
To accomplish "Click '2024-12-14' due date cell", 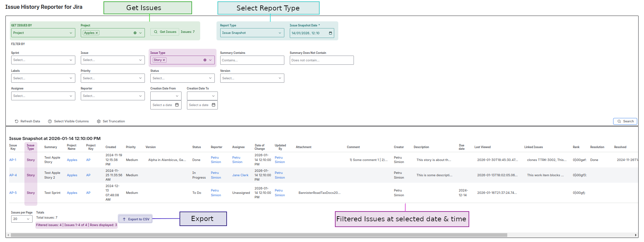I will pos(463,193).
